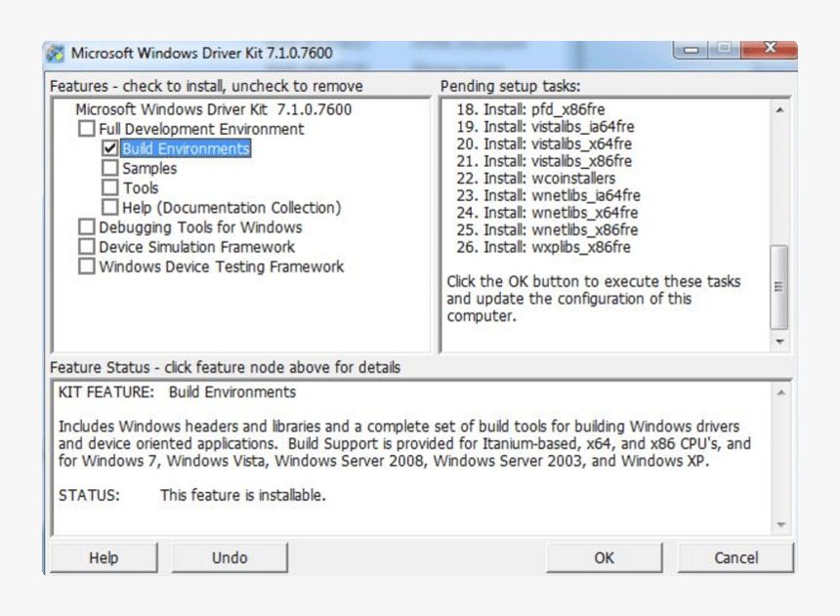Click task "22. Install: wcoinstallers"
The width and height of the screenshot is (840, 616).
(535, 179)
